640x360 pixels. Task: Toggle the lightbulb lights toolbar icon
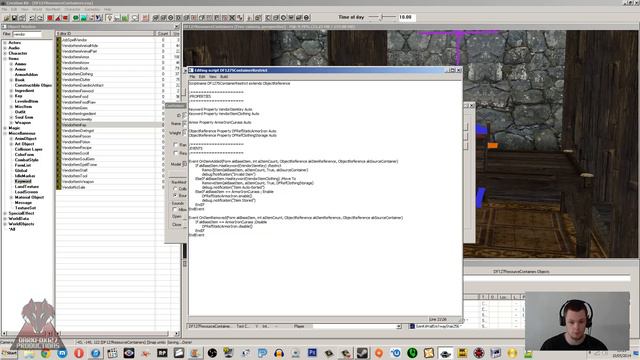(x=109, y=18)
